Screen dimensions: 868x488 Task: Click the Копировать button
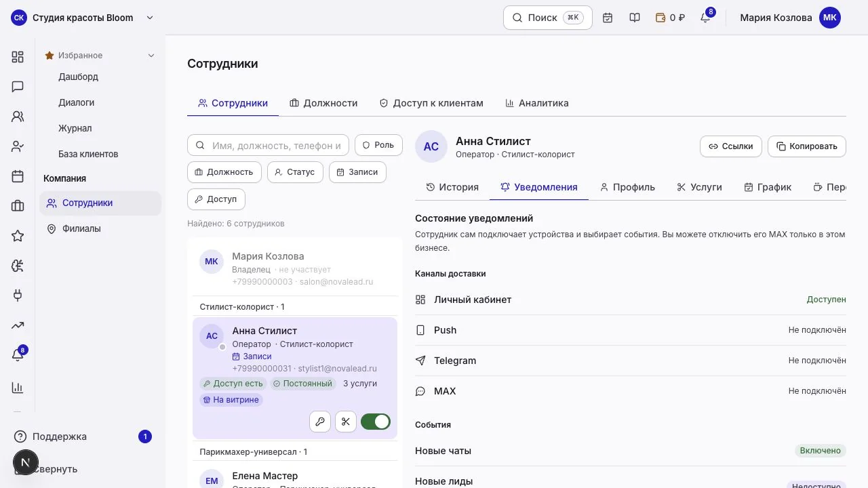(x=807, y=146)
